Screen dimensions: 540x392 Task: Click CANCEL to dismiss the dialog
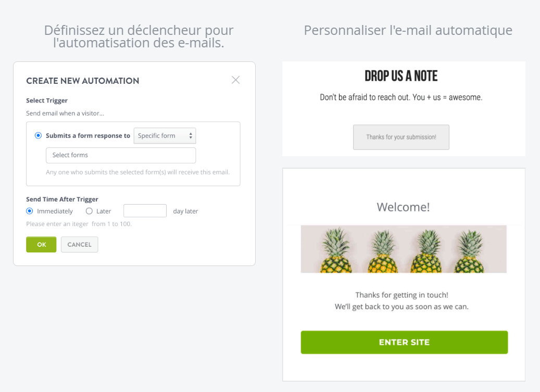pos(79,244)
